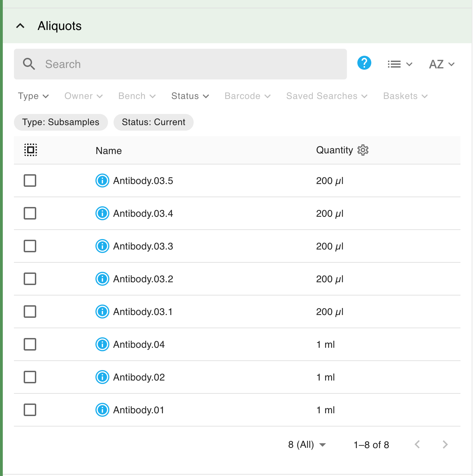Select the Antibody.02 name
This screenshot has height=476, width=473.
tap(139, 377)
